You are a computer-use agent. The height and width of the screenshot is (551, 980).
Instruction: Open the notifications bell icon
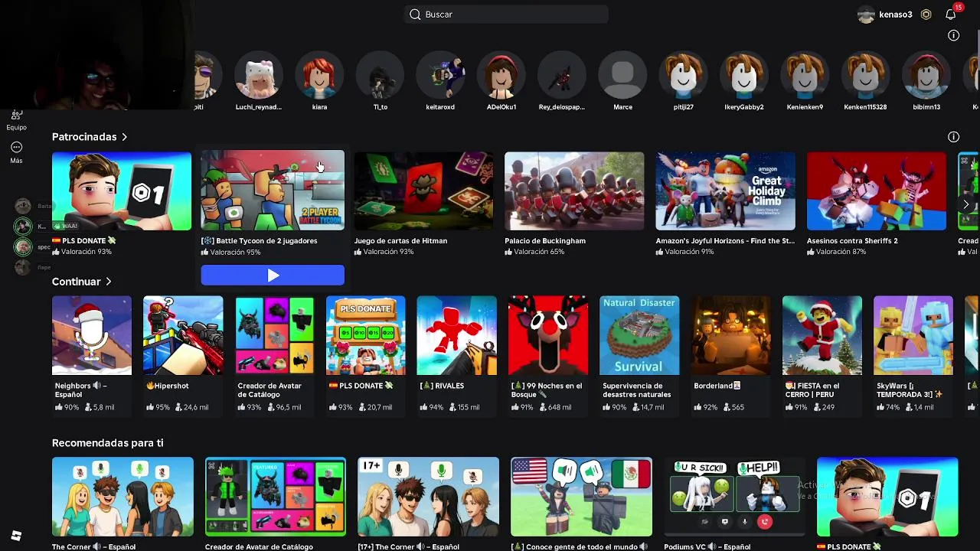pyautogui.click(x=950, y=15)
